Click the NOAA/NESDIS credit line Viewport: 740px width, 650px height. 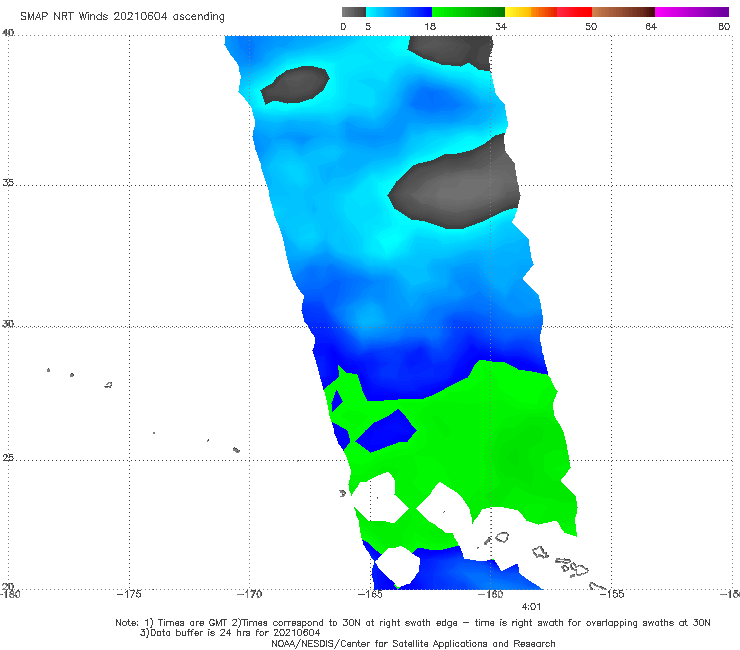pos(413,643)
